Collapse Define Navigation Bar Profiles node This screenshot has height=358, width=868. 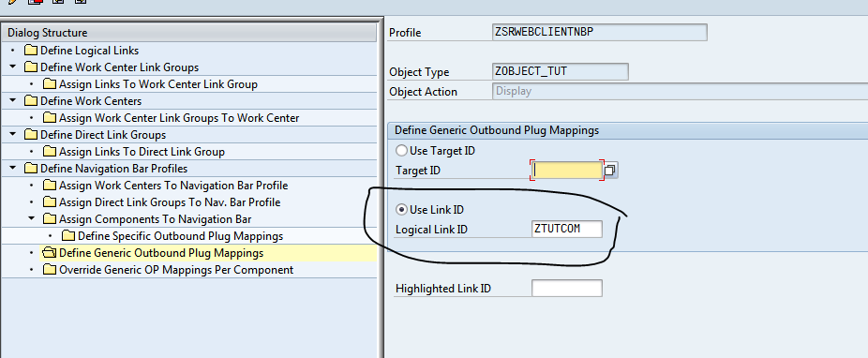(13, 169)
